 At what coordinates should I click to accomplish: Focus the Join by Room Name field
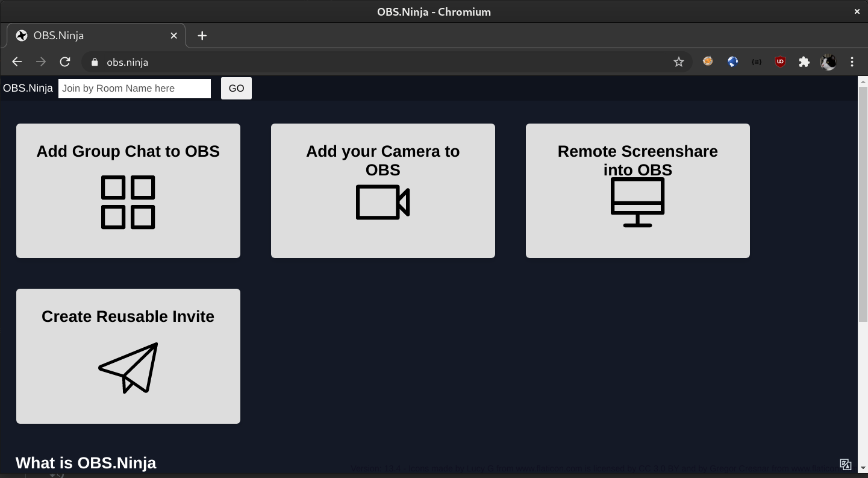click(x=135, y=88)
